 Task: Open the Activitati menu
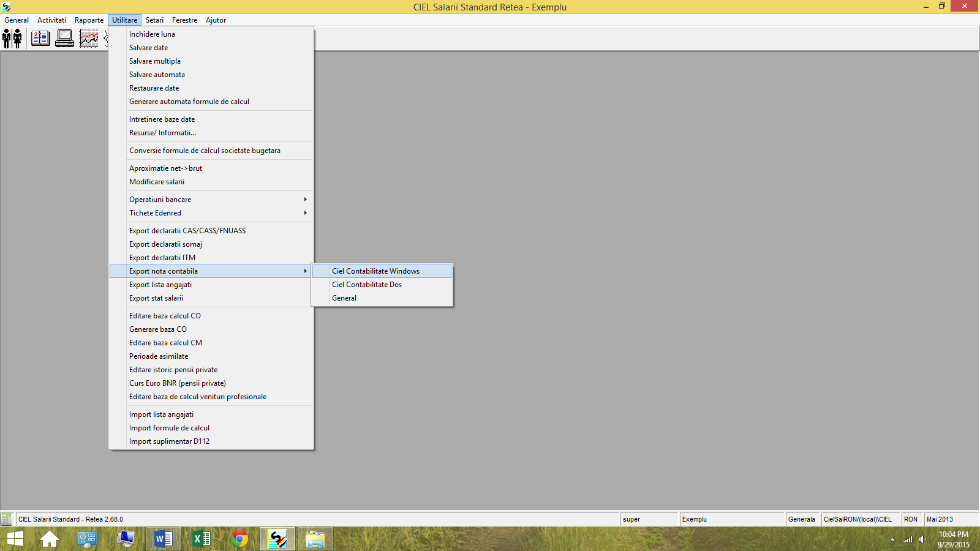51,20
